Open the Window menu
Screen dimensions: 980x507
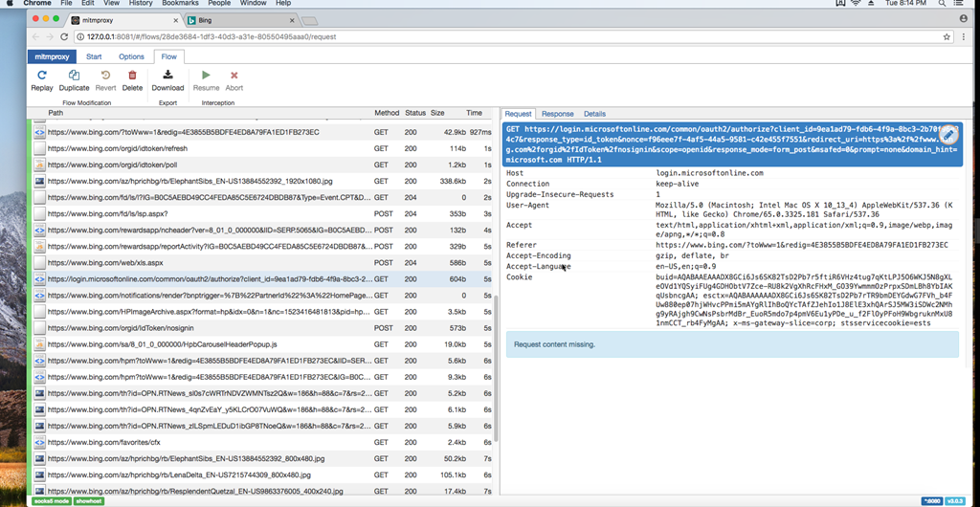click(253, 3)
